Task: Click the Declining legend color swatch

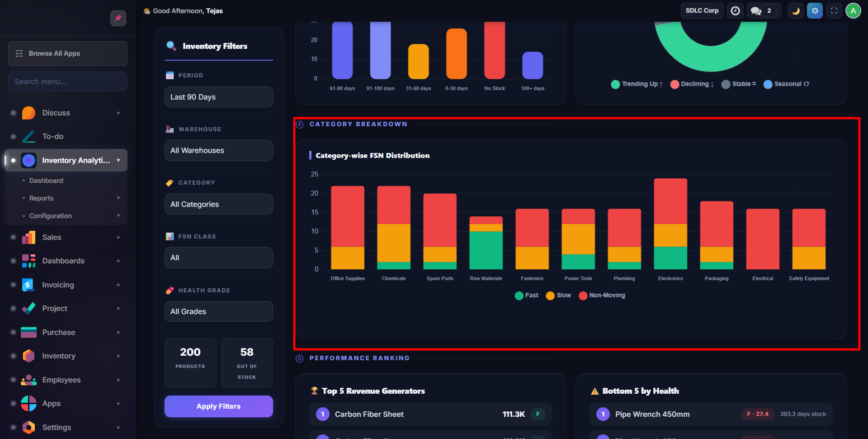Action: 675,84
